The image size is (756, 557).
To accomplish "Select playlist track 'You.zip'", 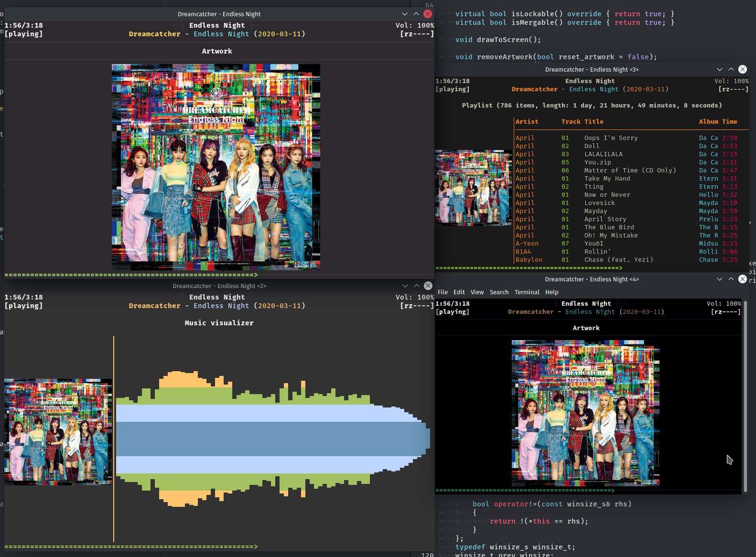I will pyautogui.click(x=626, y=162).
